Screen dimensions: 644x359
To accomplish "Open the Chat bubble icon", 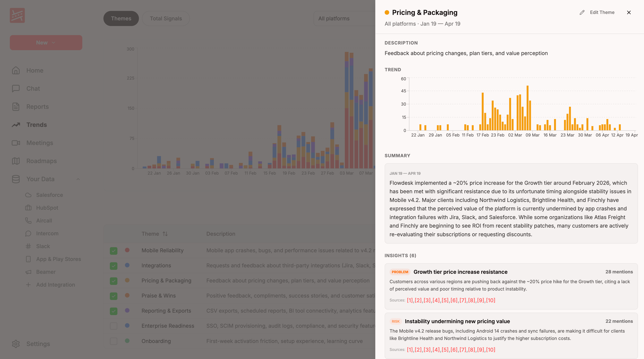I will 16,88.
